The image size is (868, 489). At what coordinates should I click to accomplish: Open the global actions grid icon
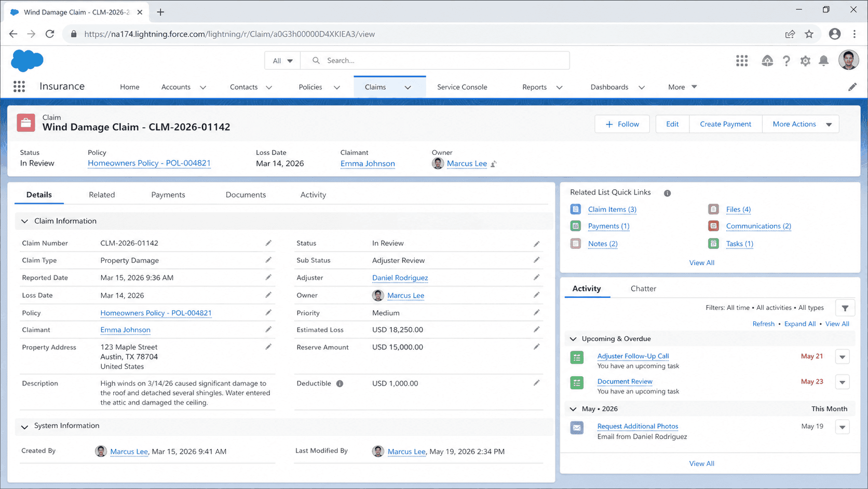(x=742, y=61)
